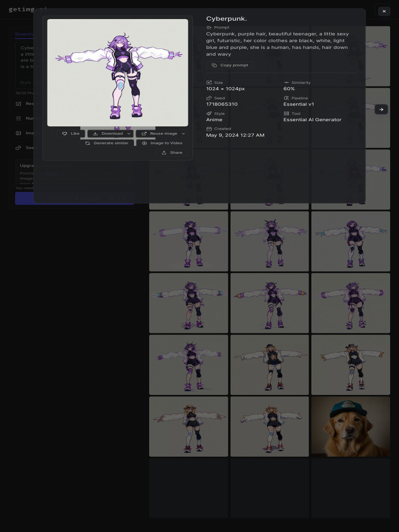Click the Seed icon in background sidebar

click(x=19, y=148)
